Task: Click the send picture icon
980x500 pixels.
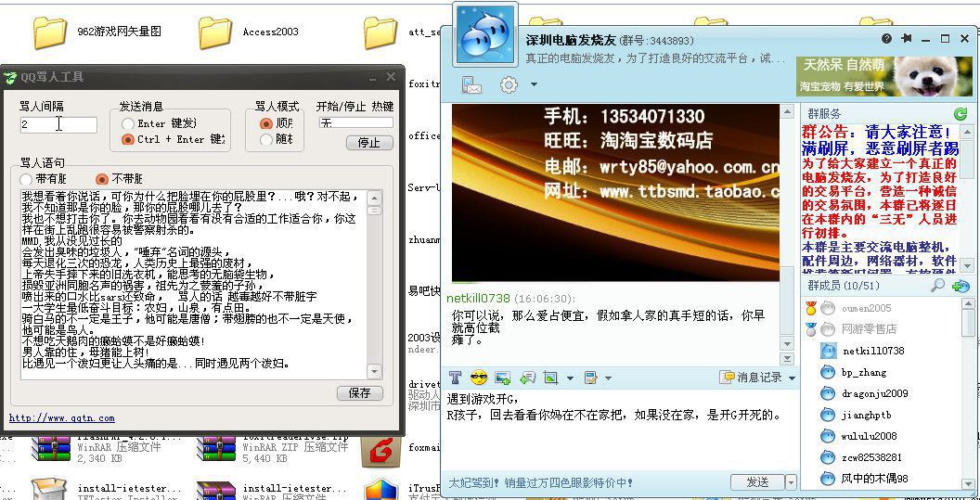Action: click(502, 378)
